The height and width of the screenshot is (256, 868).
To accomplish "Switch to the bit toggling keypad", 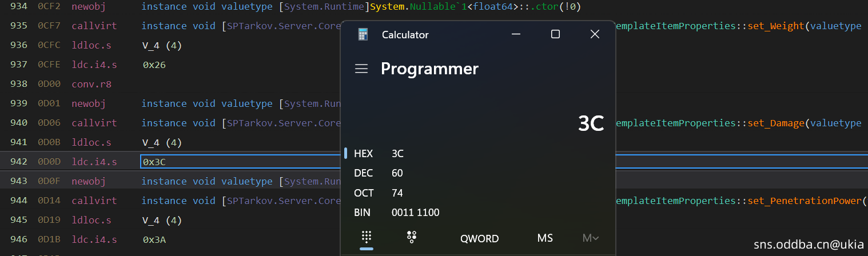I will [411, 238].
